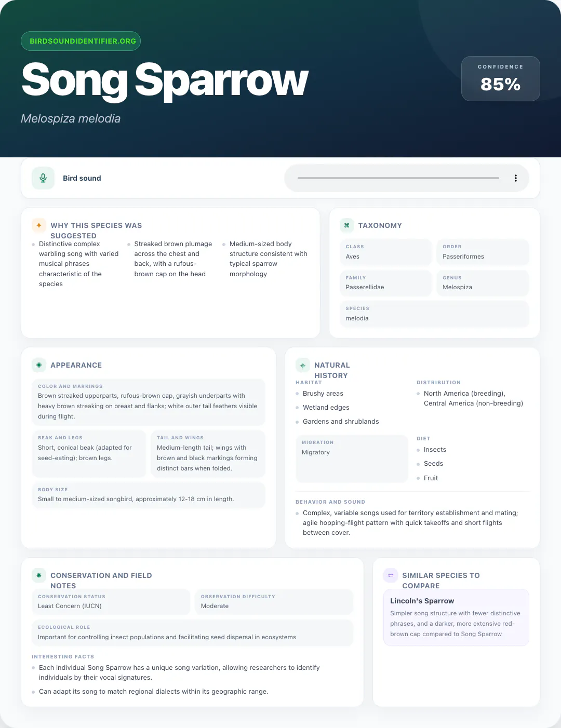Click the "Wetland edges" habitat item

click(326, 408)
